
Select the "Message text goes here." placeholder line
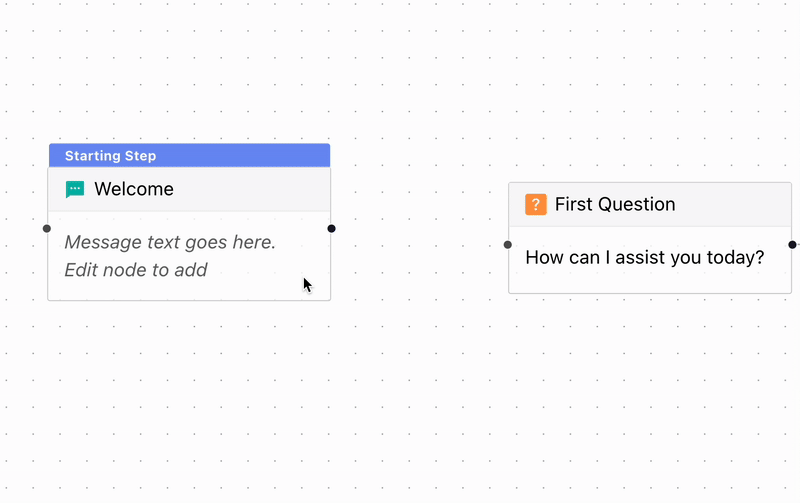[x=170, y=242]
